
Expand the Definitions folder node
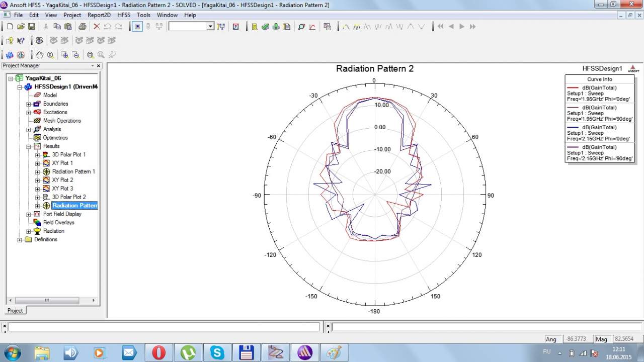(x=20, y=240)
